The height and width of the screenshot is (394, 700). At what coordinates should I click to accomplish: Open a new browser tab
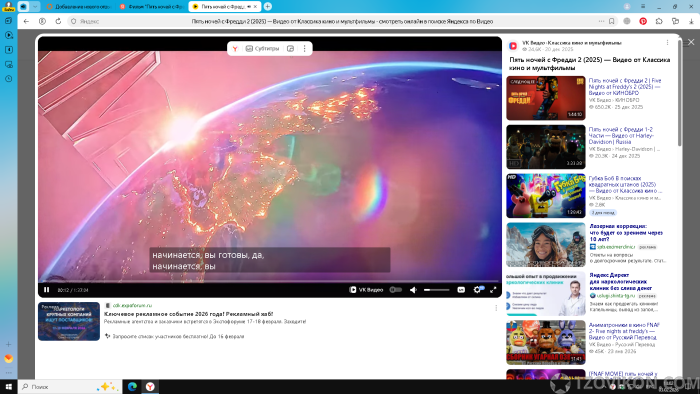(x=268, y=6)
